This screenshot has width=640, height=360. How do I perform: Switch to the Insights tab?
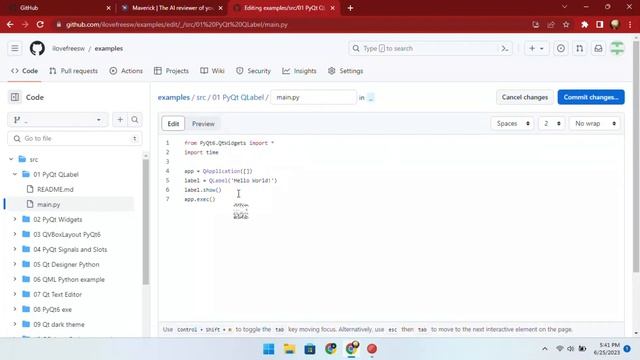pos(299,71)
